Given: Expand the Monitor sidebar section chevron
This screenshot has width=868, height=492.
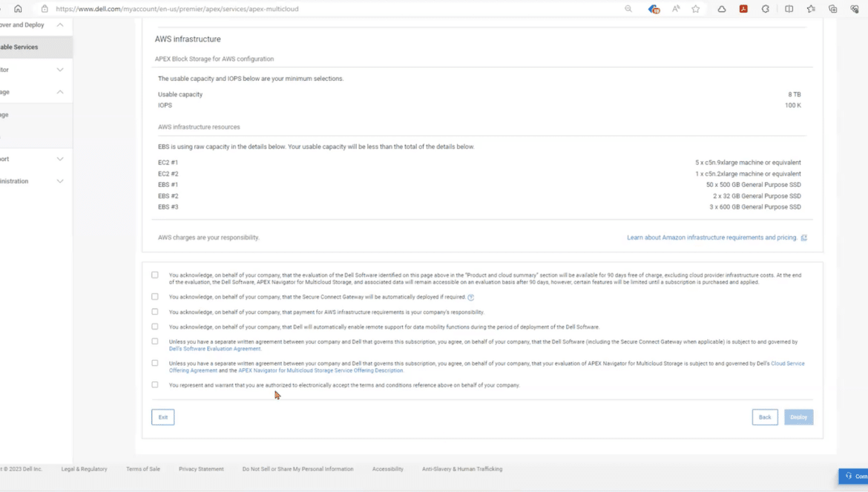Looking at the screenshot, I should [x=60, y=70].
